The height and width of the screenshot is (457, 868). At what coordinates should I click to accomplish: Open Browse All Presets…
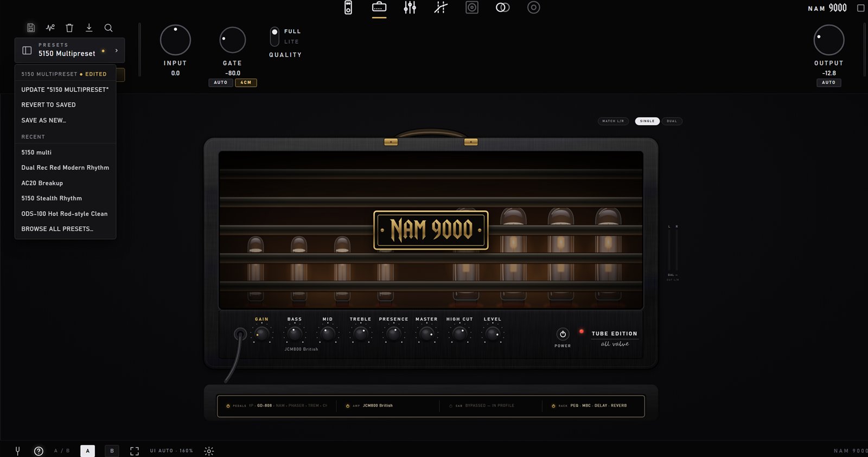65,229
